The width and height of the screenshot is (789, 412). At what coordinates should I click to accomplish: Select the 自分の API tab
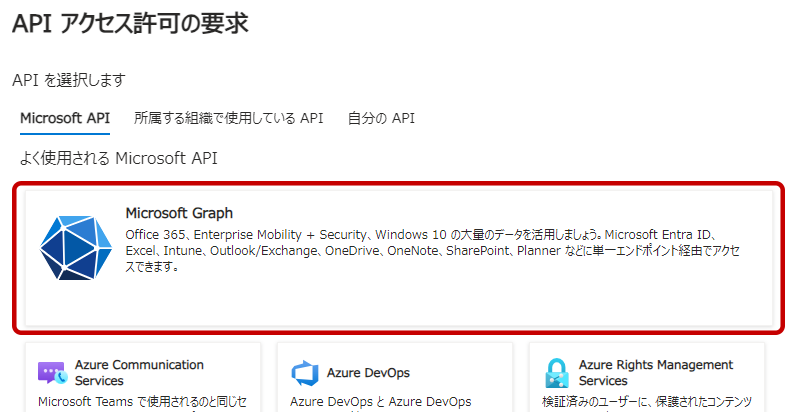381,118
